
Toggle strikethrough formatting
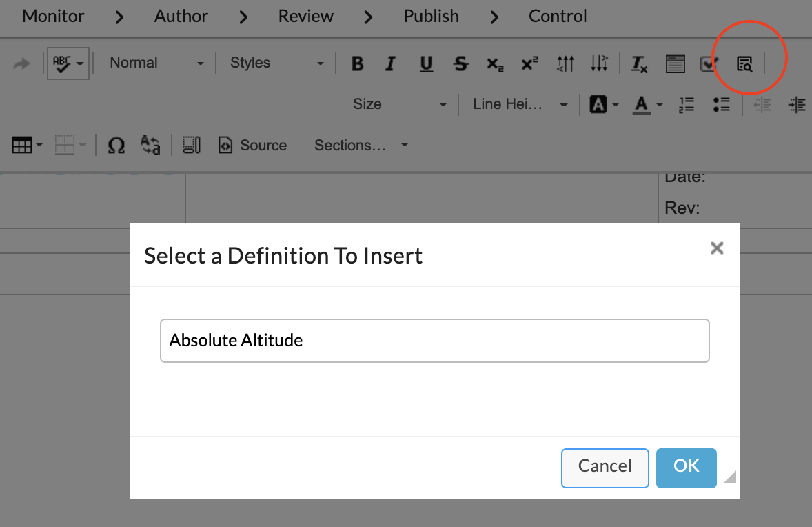pyautogui.click(x=460, y=64)
